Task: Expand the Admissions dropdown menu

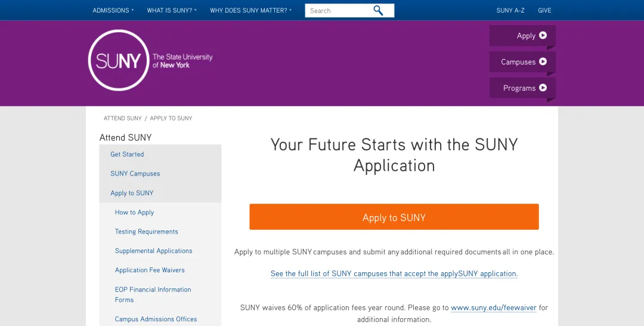Action: pyautogui.click(x=113, y=10)
